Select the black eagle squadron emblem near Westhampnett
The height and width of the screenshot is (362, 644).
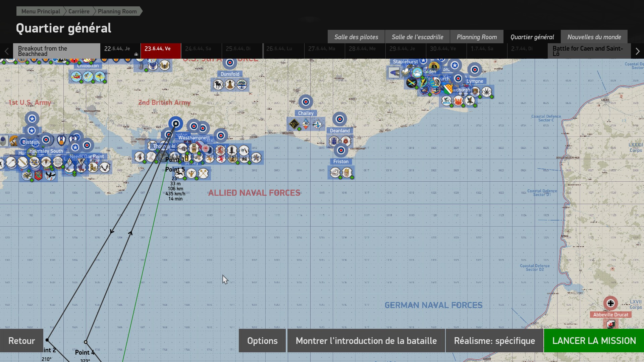click(x=232, y=150)
